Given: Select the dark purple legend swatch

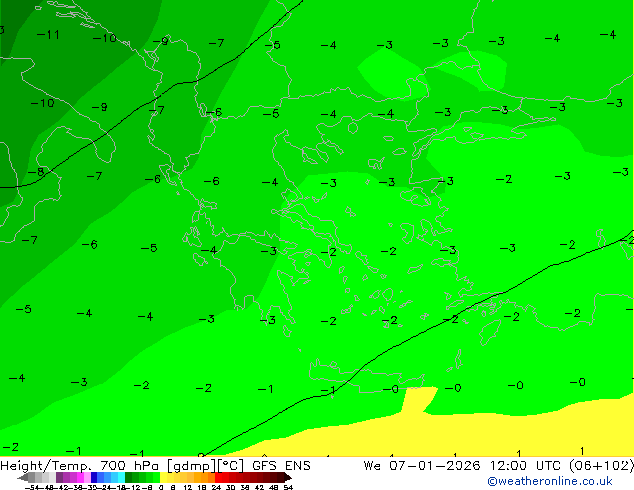Looking at the screenshot, I should tap(59, 477).
